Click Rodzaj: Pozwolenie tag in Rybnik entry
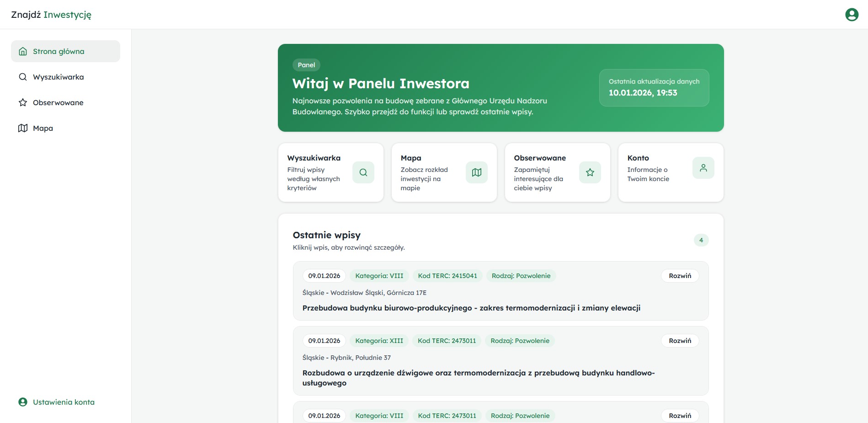The width and height of the screenshot is (868, 423). [520, 341]
